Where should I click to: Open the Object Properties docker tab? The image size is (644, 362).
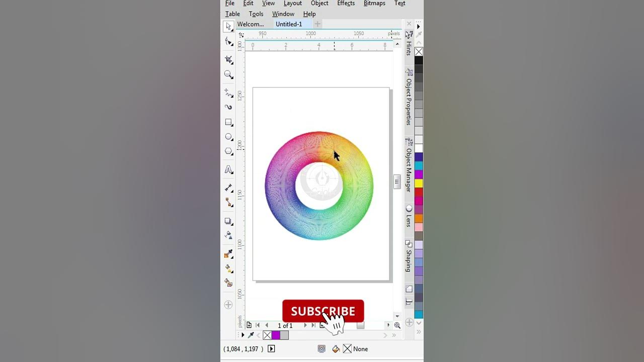tap(409, 97)
